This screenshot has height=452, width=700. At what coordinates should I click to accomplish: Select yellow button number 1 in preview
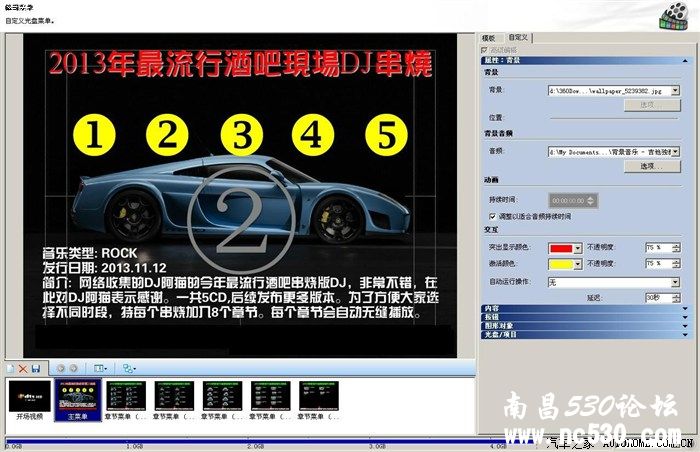click(x=94, y=135)
